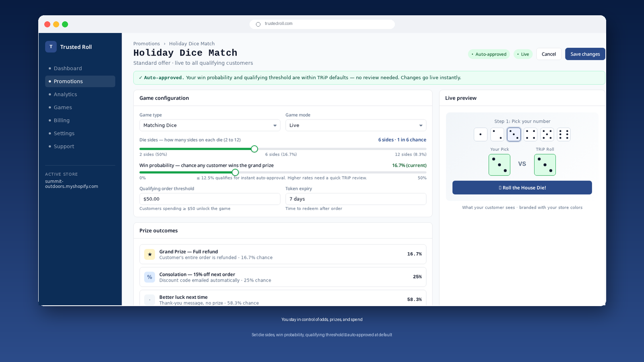This screenshot has height=362, width=644.
Task: Click the Win probability slider handle
Action: click(x=235, y=172)
